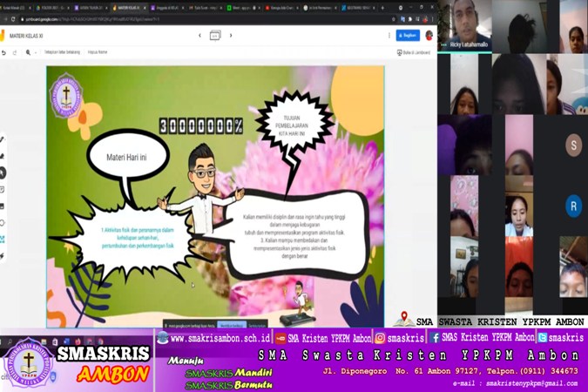
Task: Click the Facebook icon in the banner
Action: pos(435,338)
